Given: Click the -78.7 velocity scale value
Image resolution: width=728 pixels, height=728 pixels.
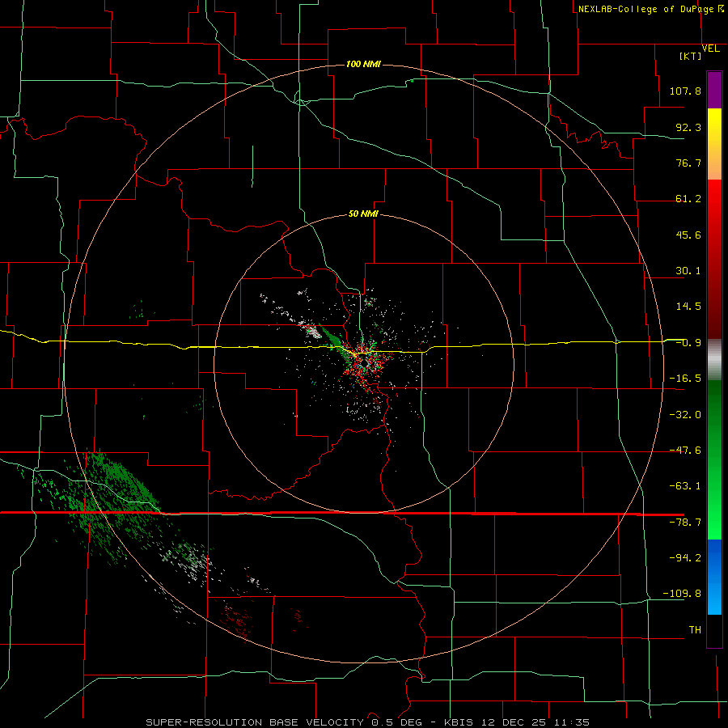Looking at the screenshot, I should click(x=685, y=523).
